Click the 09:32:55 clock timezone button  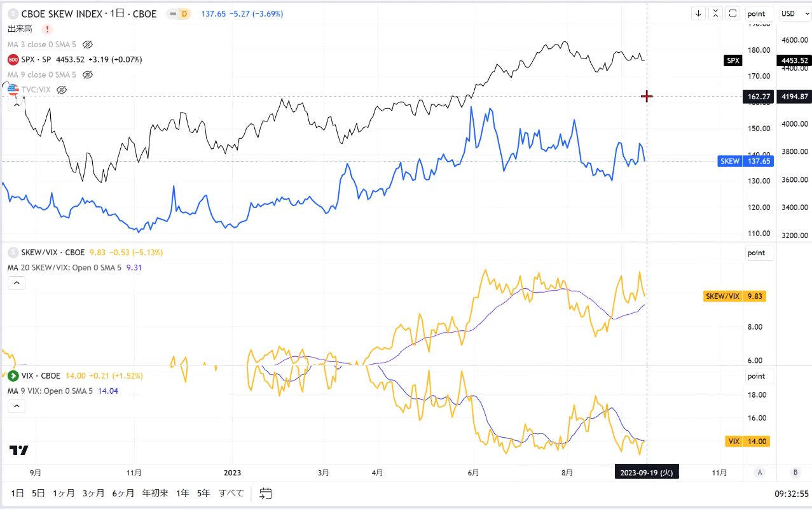pos(791,493)
